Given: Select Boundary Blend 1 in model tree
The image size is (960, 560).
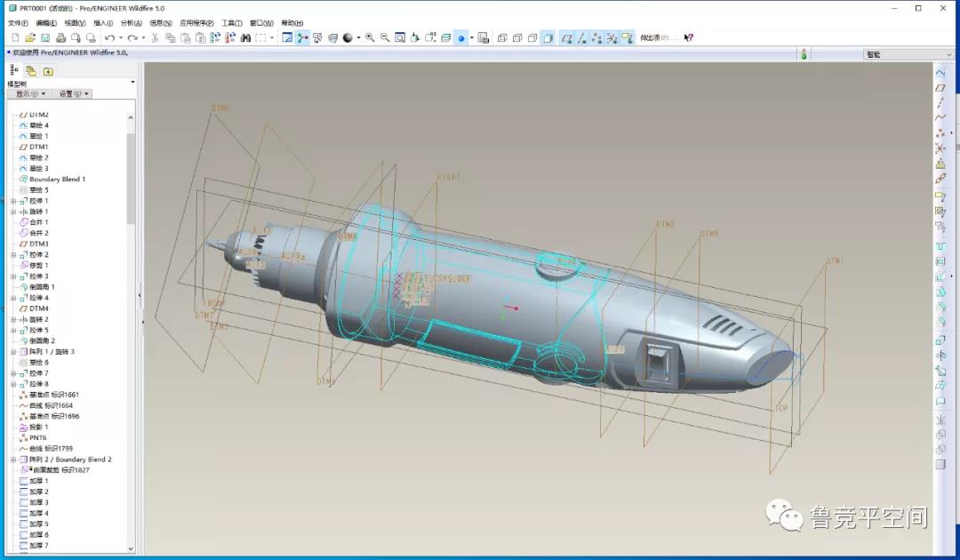Looking at the screenshot, I should tap(57, 180).
